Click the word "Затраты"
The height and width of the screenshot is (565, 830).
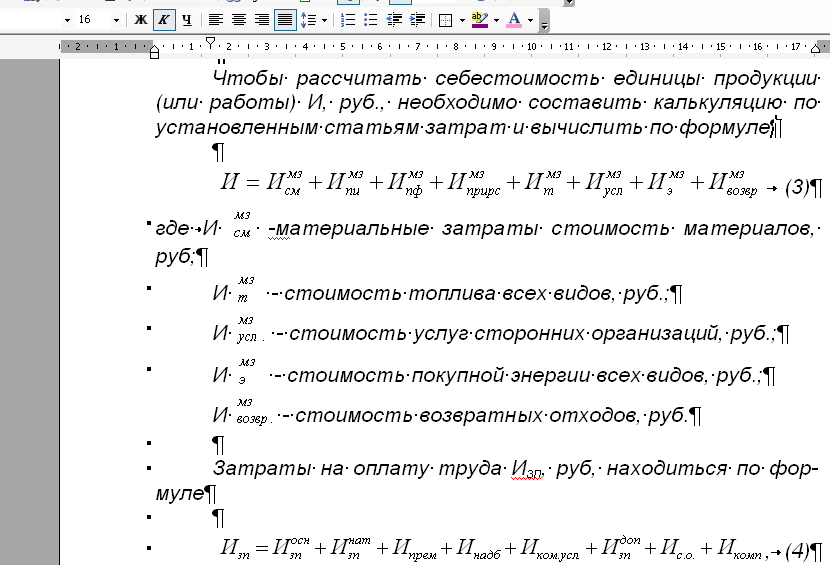coord(260,469)
